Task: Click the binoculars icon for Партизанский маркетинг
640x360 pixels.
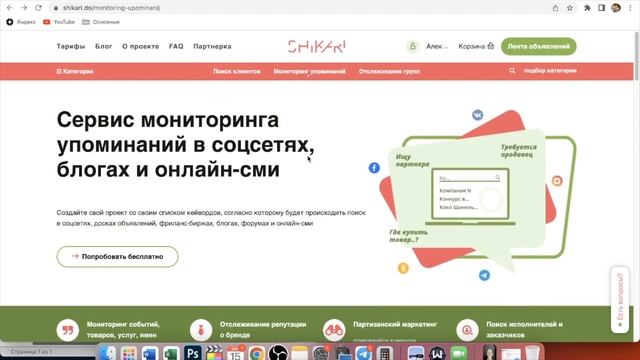Action: coord(334,330)
